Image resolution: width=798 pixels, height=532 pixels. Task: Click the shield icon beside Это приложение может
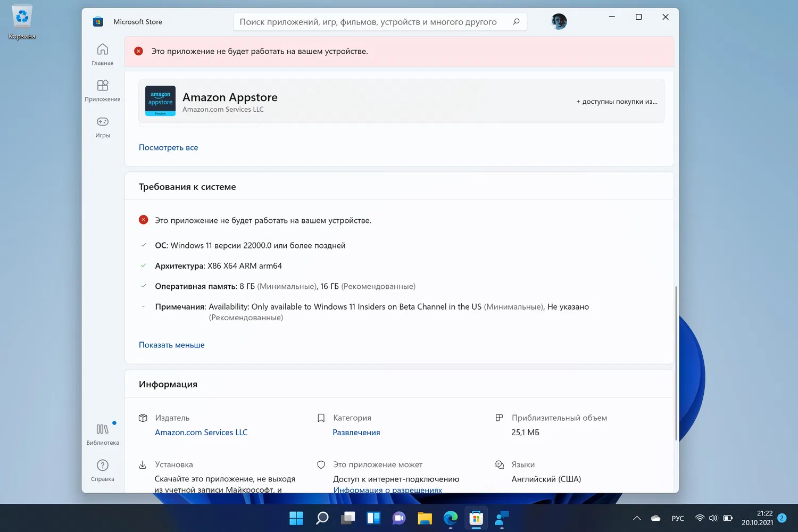point(321,465)
